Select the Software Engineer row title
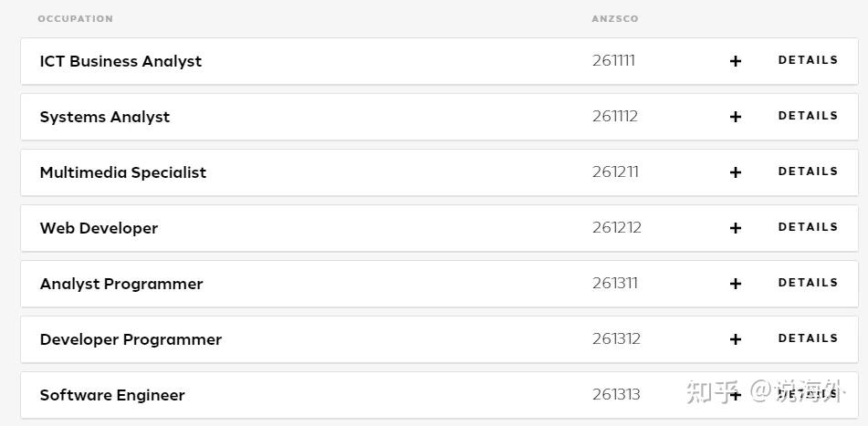Screen dimensions: 868x426 (x=112, y=395)
